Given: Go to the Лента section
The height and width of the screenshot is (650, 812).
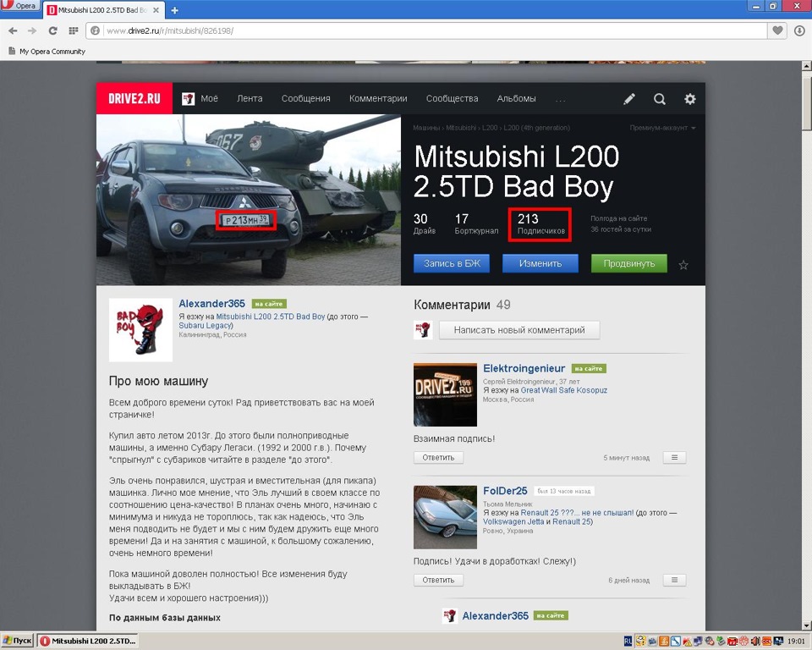Looking at the screenshot, I should [250, 98].
